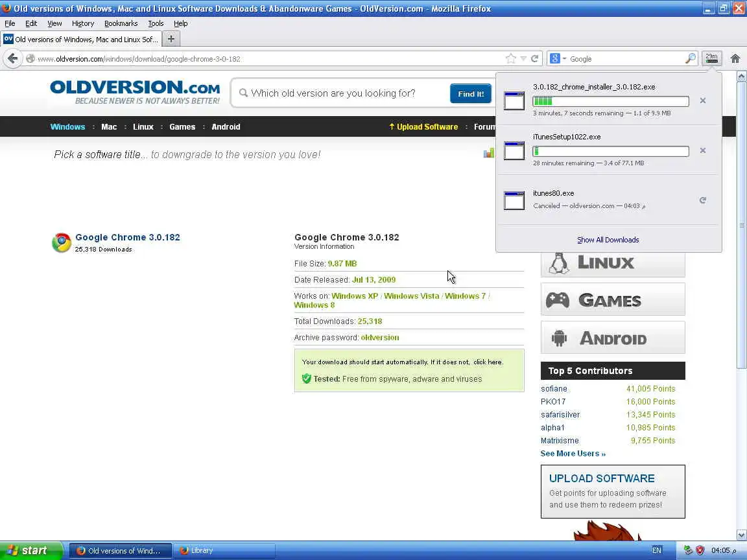Click the itunes80.exe file icon
The width and height of the screenshot is (747, 560).
[x=514, y=200]
